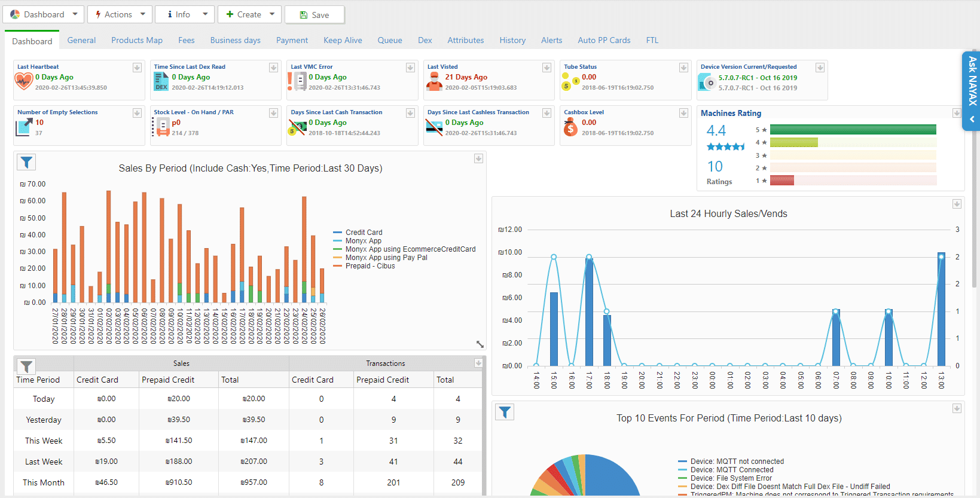Click the Last Visited technician icon
The image size is (980, 498).
[434, 81]
